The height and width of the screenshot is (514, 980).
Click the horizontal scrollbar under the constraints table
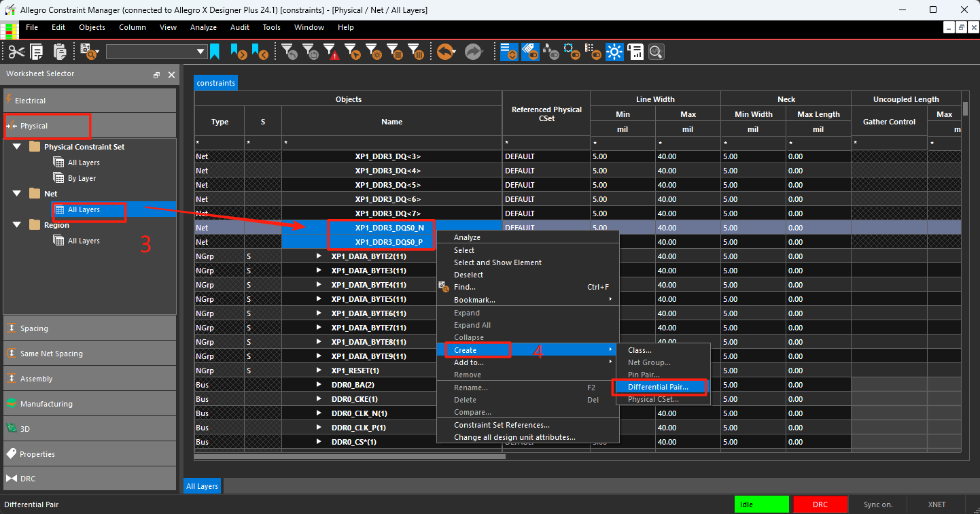pyautogui.click(x=350, y=457)
